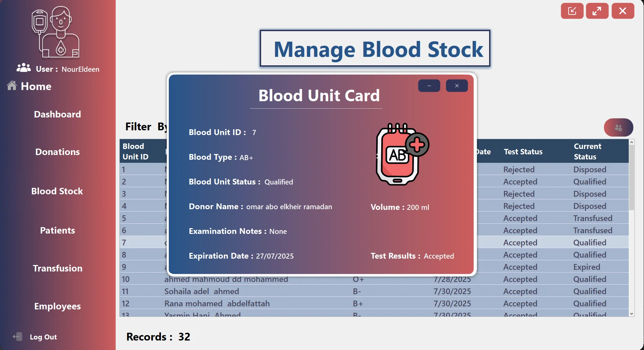This screenshot has width=644, height=350.
Task: Click the table scrollbar down arrow
Action: click(631, 313)
